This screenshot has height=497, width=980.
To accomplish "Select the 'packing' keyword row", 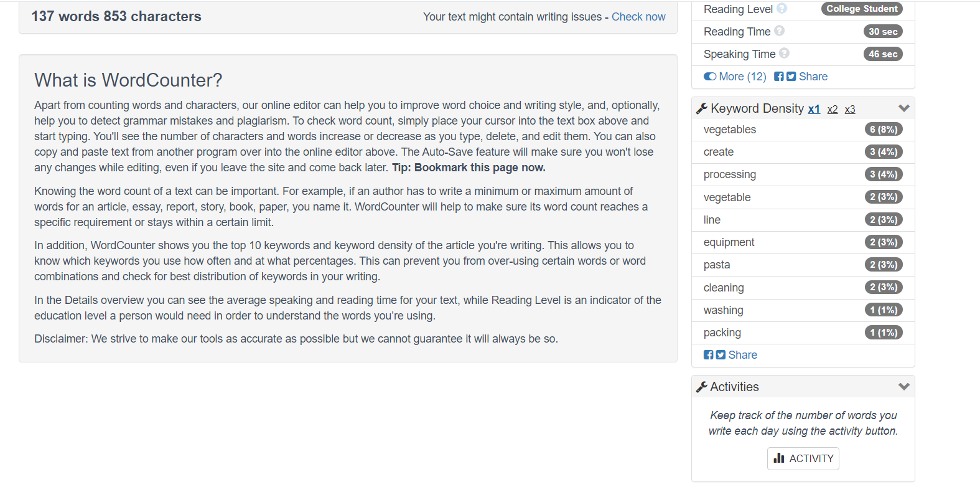I will coord(803,333).
